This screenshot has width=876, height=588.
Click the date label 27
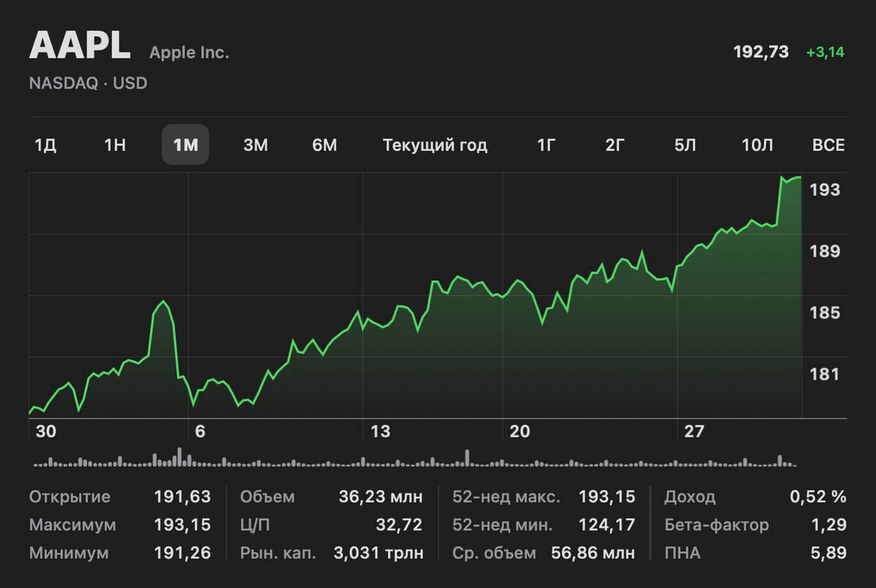click(x=694, y=432)
